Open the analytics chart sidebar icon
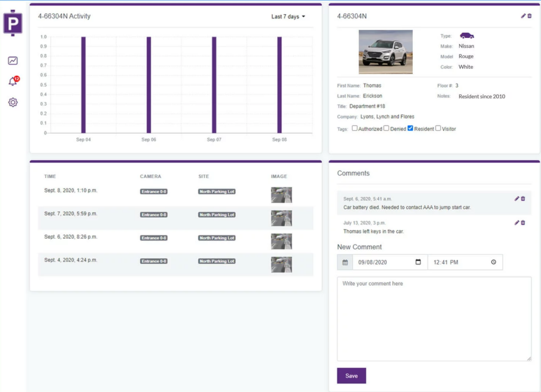 point(13,61)
